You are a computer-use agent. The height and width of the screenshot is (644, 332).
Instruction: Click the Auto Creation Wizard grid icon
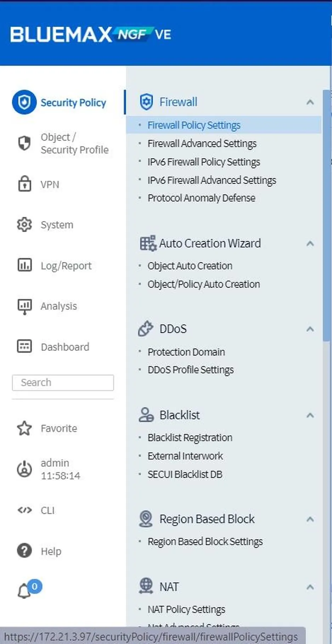tap(148, 243)
